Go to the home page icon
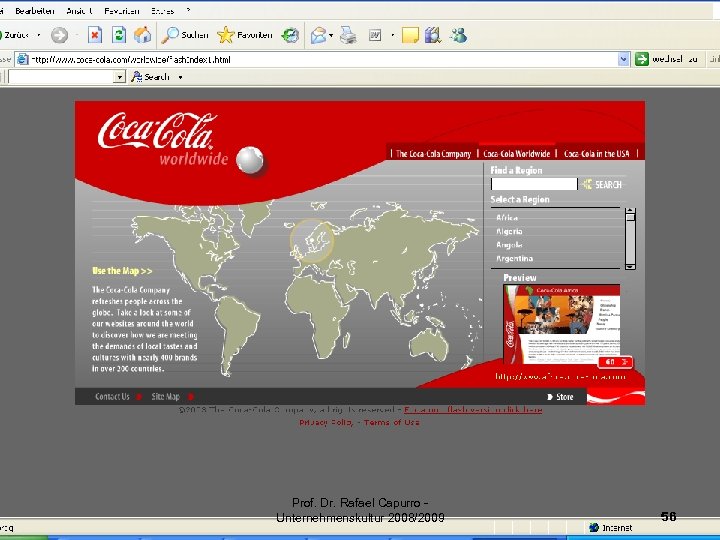The width and height of the screenshot is (720, 540). click(142, 35)
